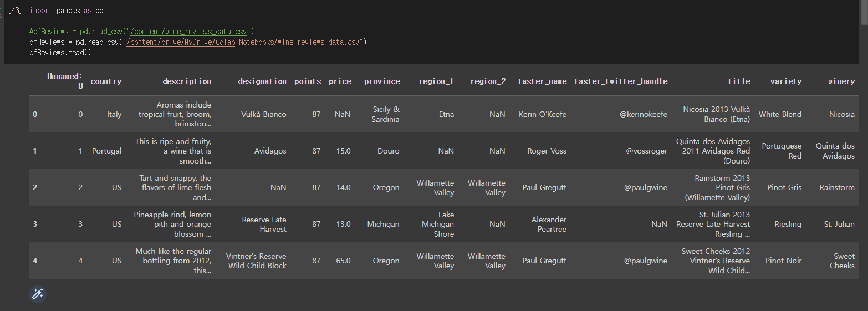Click description 'Tart and snappy, the flavors'

pyautogui.click(x=175, y=187)
